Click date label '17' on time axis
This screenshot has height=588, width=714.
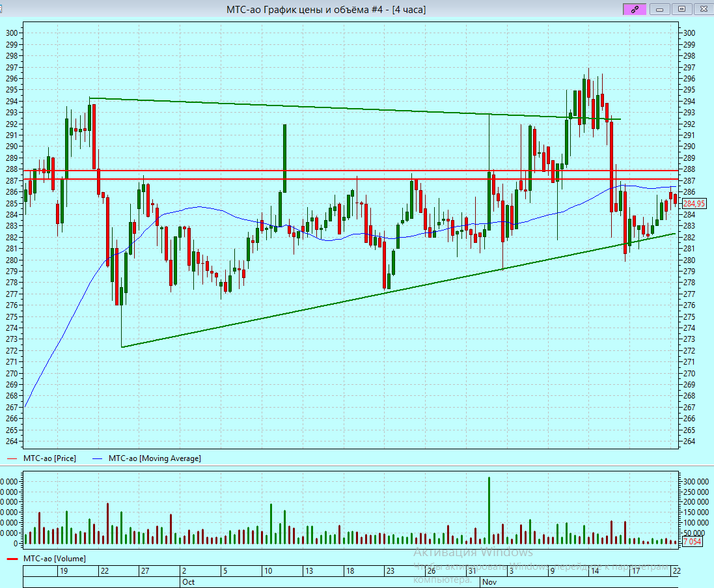point(636,570)
